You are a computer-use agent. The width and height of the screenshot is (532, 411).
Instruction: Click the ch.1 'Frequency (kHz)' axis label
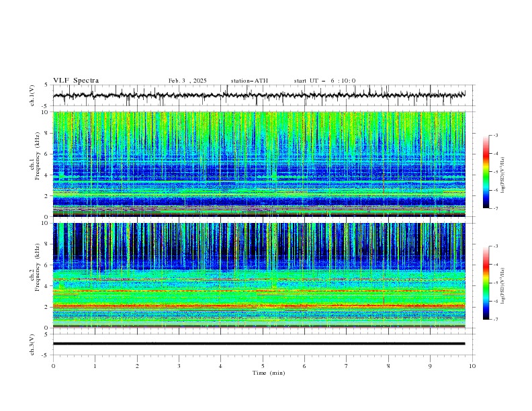tap(38, 156)
